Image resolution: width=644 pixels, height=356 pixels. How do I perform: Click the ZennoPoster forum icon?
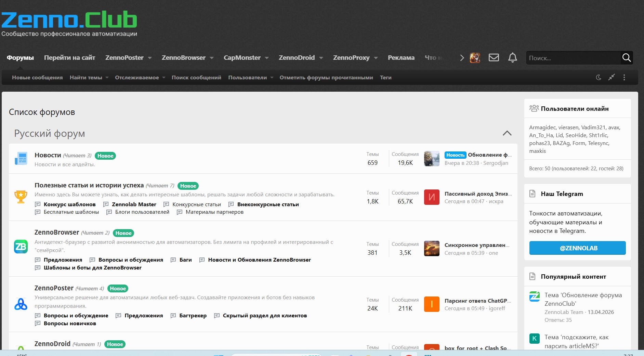click(x=21, y=304)
